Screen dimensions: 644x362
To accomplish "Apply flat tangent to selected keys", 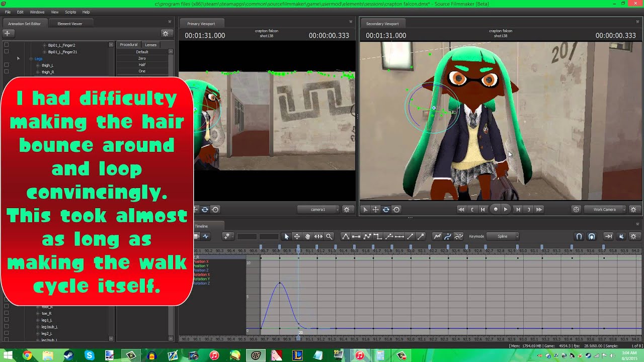I will tap(356, 236).
